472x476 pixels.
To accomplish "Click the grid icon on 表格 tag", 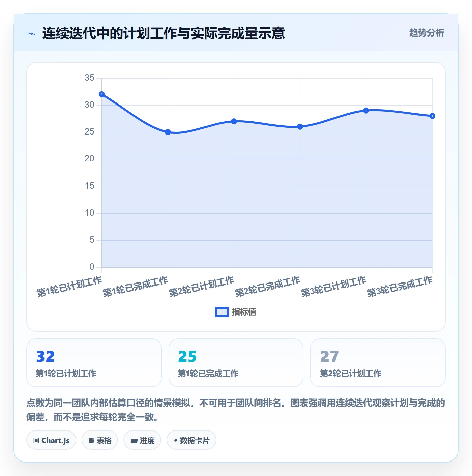I will (91, 440).
